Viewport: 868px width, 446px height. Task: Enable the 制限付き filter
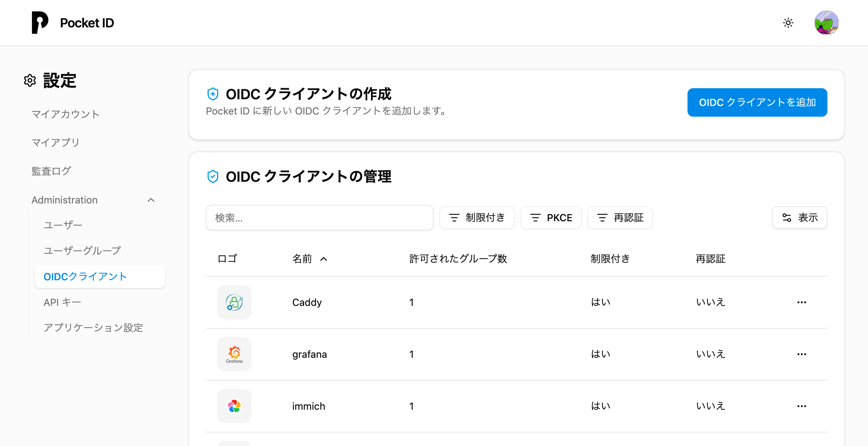coord(477,217)
